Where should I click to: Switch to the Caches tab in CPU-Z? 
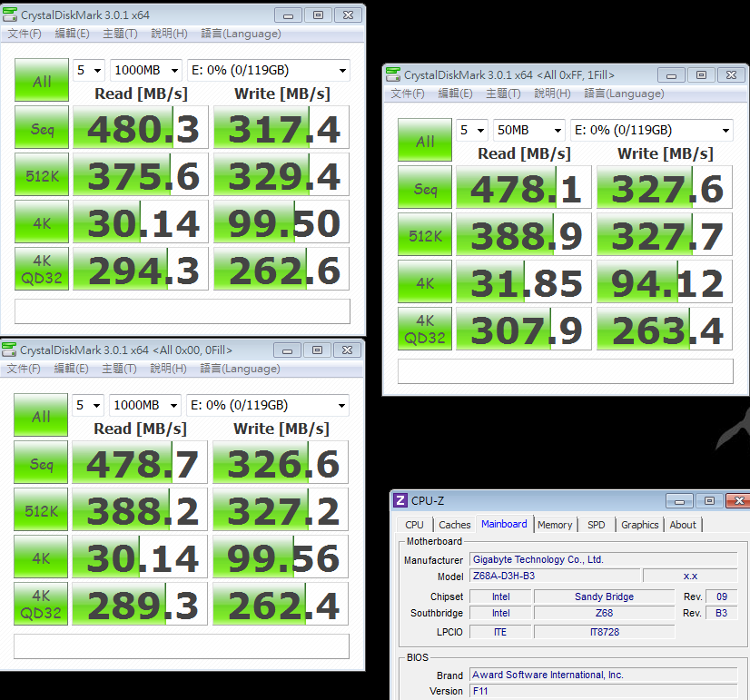[454, 525]
